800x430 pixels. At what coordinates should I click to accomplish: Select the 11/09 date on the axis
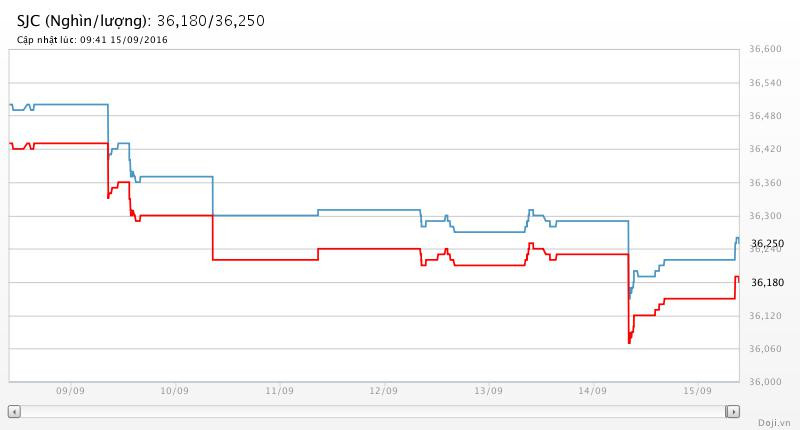point(279,391)
